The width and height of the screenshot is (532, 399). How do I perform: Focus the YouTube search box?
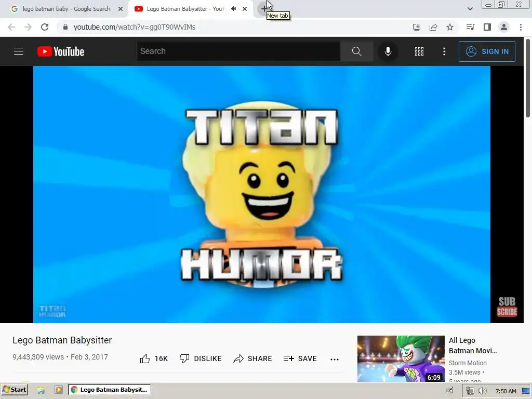[x=238, y=51]
